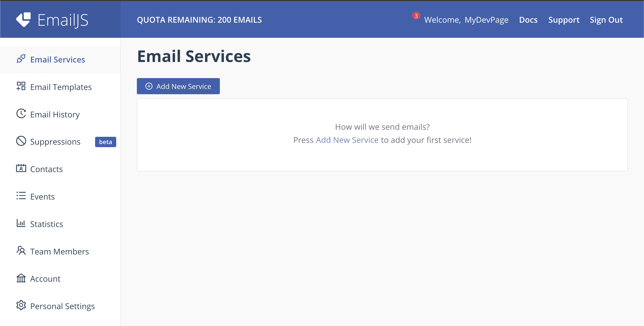Click the EmailJS logo
This screenshot has height=326, width=644.
(x=52, y=20)
